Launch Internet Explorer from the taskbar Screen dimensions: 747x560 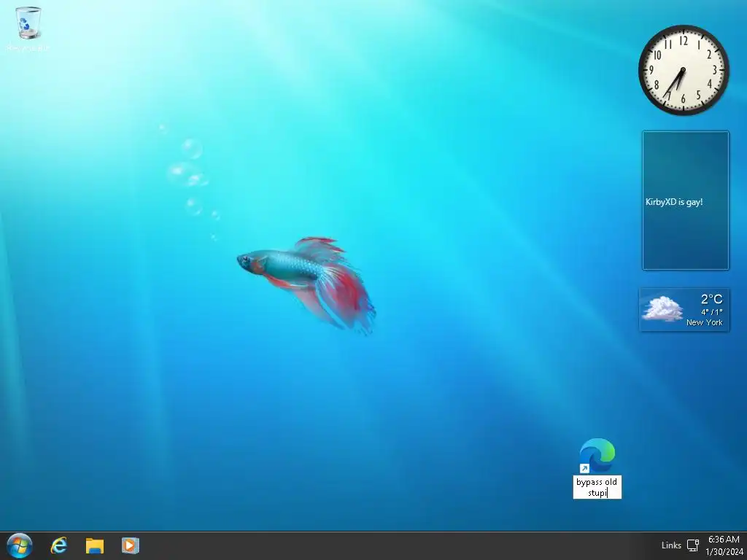click(x=59, y=545)
